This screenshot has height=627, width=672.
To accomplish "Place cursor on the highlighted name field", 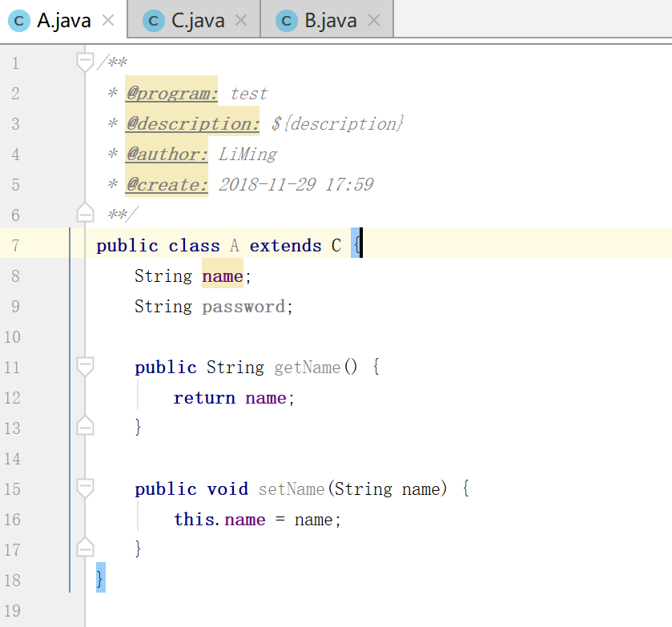I will [222, 275].
